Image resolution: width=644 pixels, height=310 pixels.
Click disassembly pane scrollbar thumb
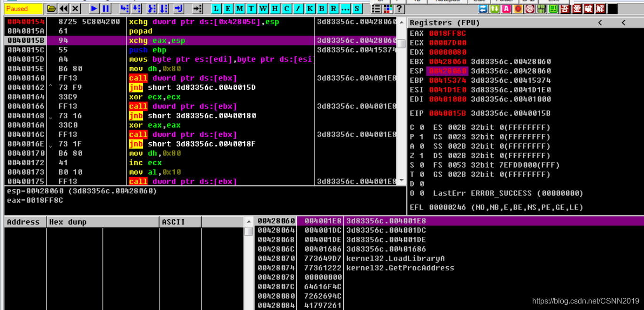(x=401, y=43)
